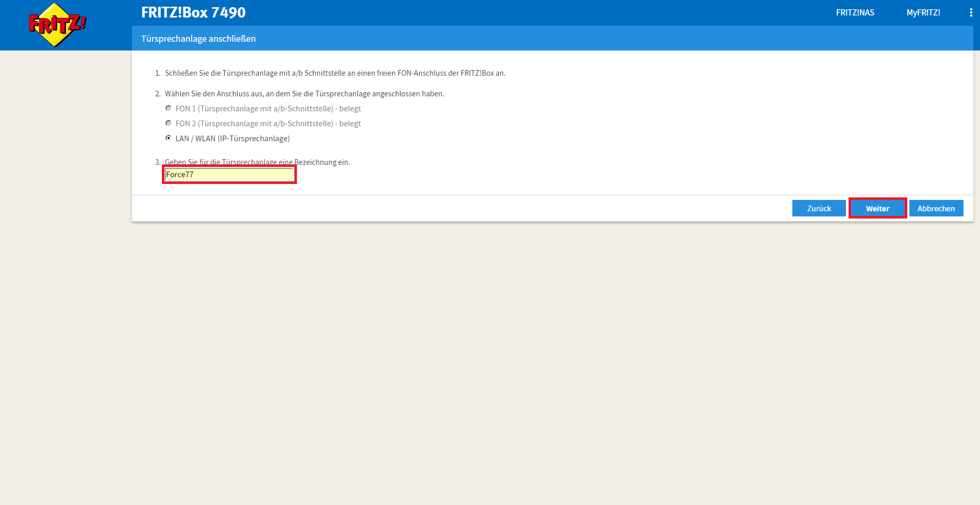Focus the Force77 name input field
Screen dimensions: 980x505
click(229, 175)
